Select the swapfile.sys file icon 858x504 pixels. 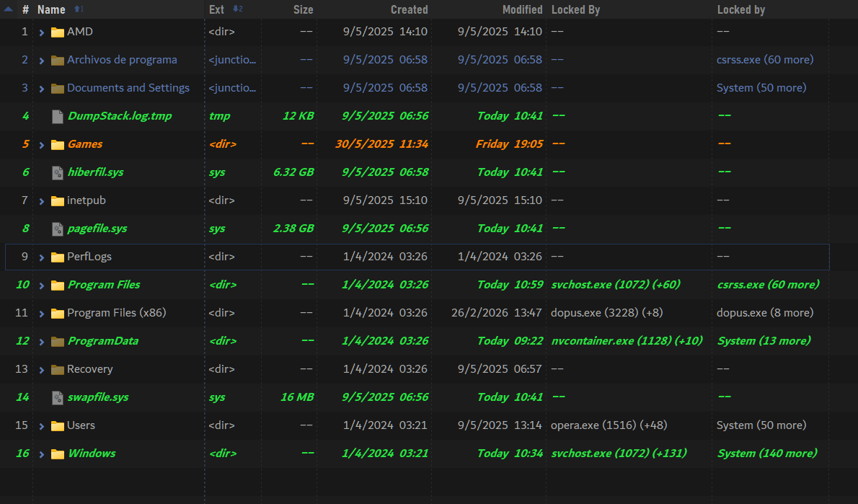pos(58,397)
